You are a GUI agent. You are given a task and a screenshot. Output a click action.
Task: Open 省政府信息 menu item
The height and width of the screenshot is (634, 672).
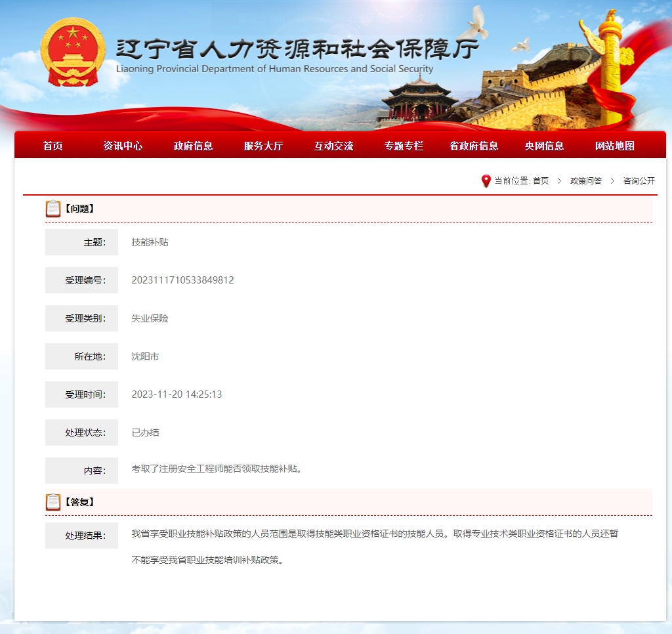tap(474, 146)
